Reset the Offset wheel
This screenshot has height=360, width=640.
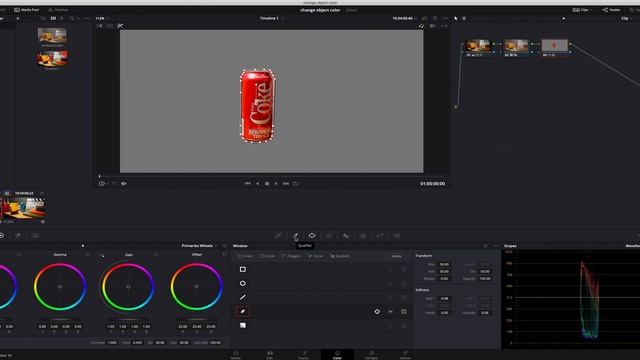(x=224, y=255)
